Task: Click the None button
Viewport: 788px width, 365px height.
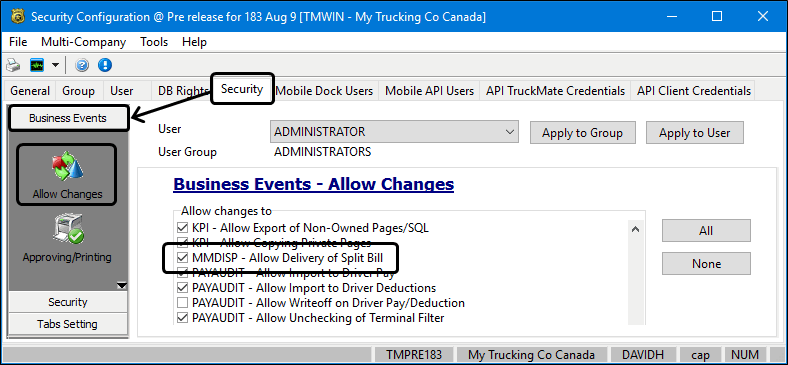Action: pyautogui.click(x=706, y=263)
